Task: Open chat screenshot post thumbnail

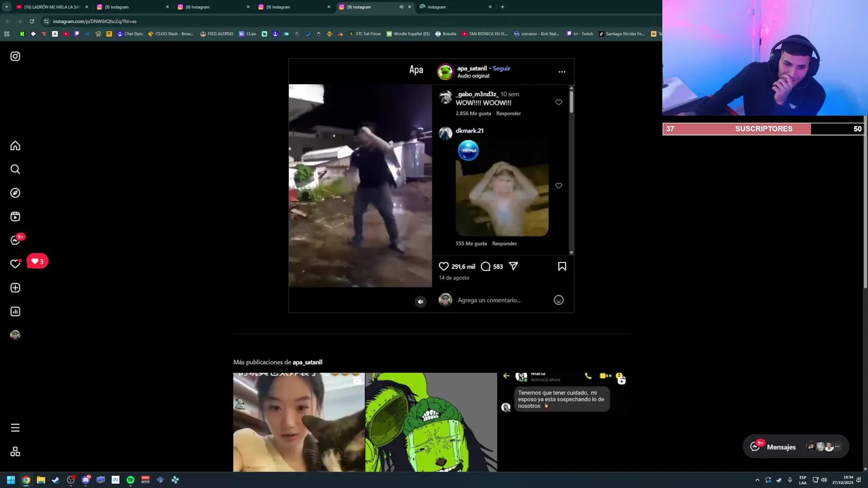Action: pos(563,422)
